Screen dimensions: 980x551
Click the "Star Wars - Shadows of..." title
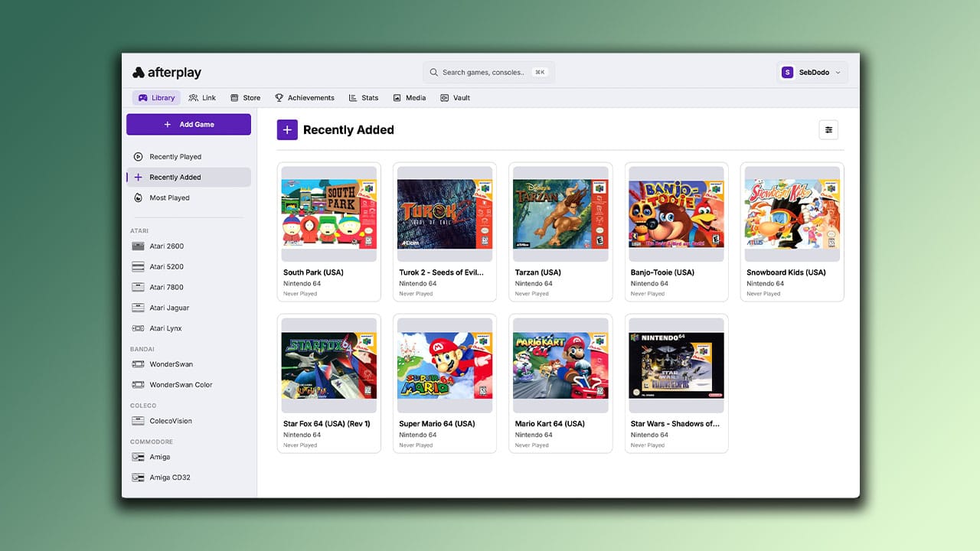(x=675, y=424)
